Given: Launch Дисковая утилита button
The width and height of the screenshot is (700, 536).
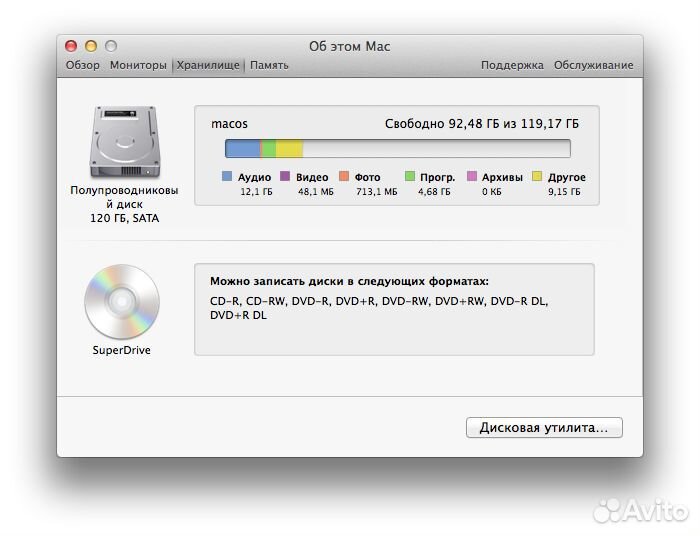Looking at the screenshot, I should [544, 428].
